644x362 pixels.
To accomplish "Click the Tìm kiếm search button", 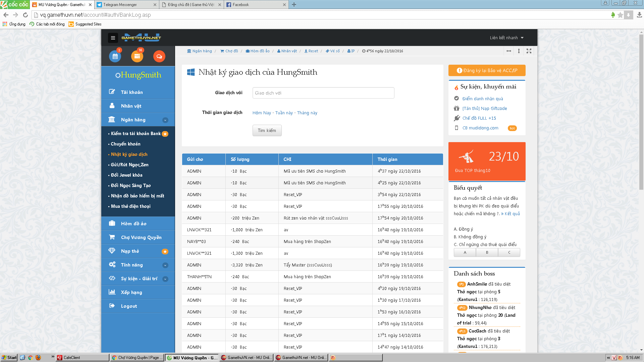I will [267, 130].
